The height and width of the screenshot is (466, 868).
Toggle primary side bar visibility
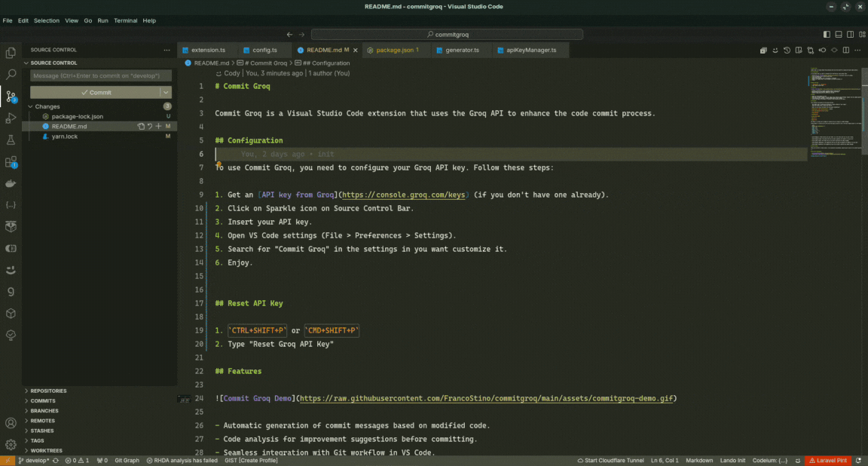pyautogui.click(x=827, y=35)
